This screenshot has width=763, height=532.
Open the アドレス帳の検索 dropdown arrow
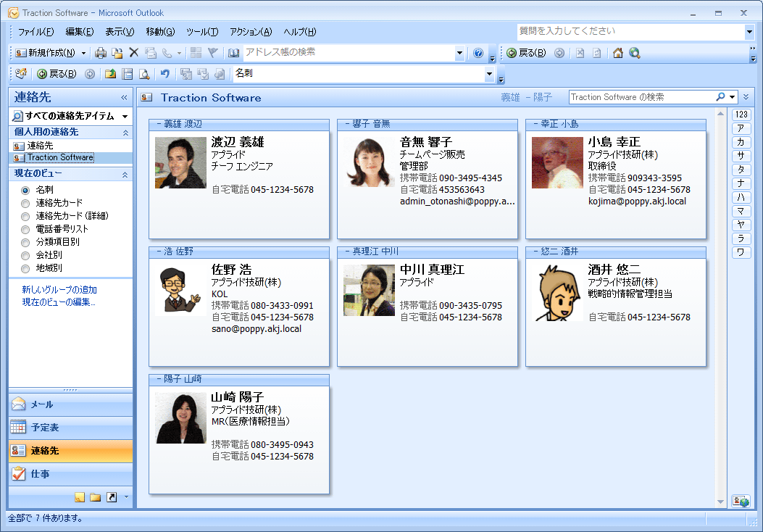click(459, 53)
